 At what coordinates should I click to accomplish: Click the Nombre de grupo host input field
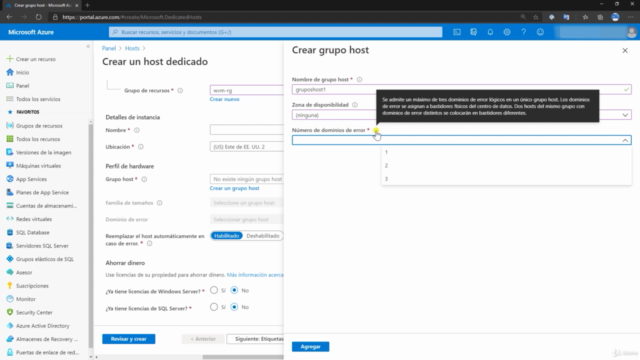(x=462, y=89)
